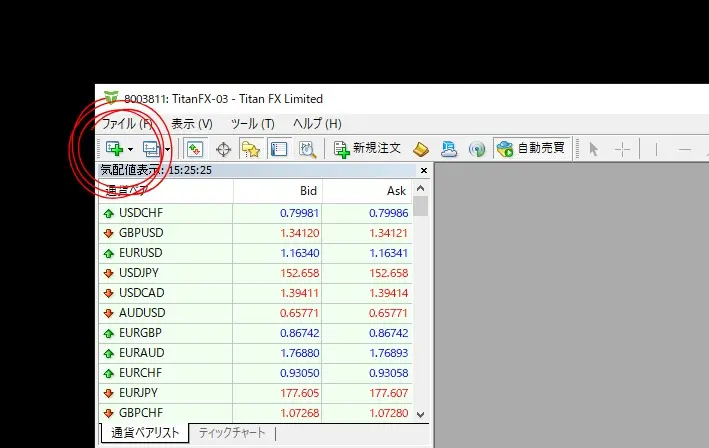Toggle the Terminal panel icon

click(279, 149)
